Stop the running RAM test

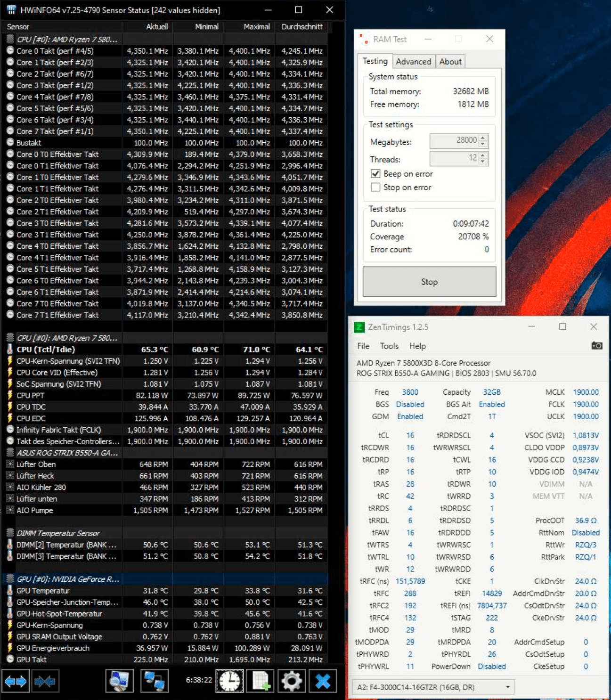tap(429, 282)
